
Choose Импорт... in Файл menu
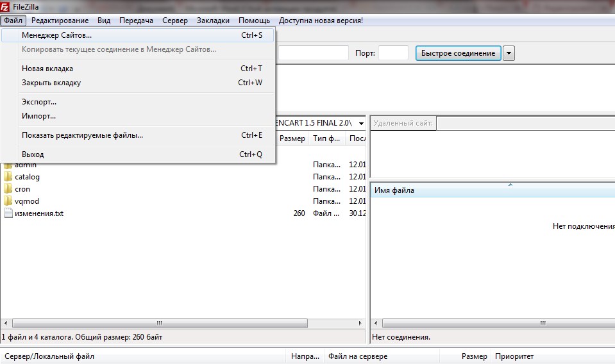tap(138, 116)
